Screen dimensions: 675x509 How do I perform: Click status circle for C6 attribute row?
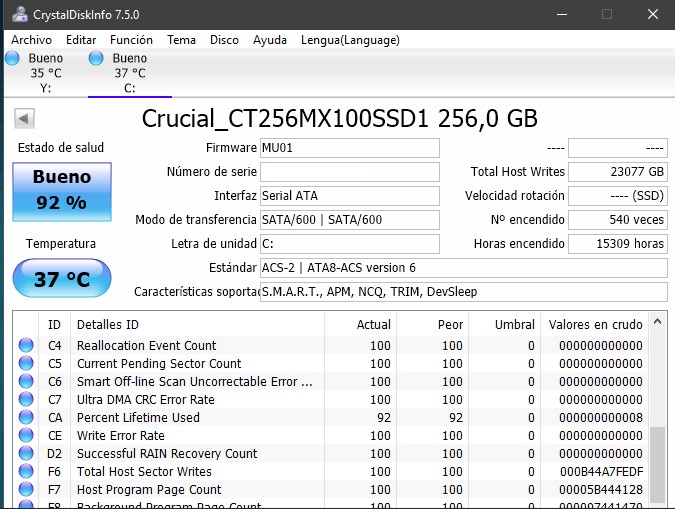(26, 382)
